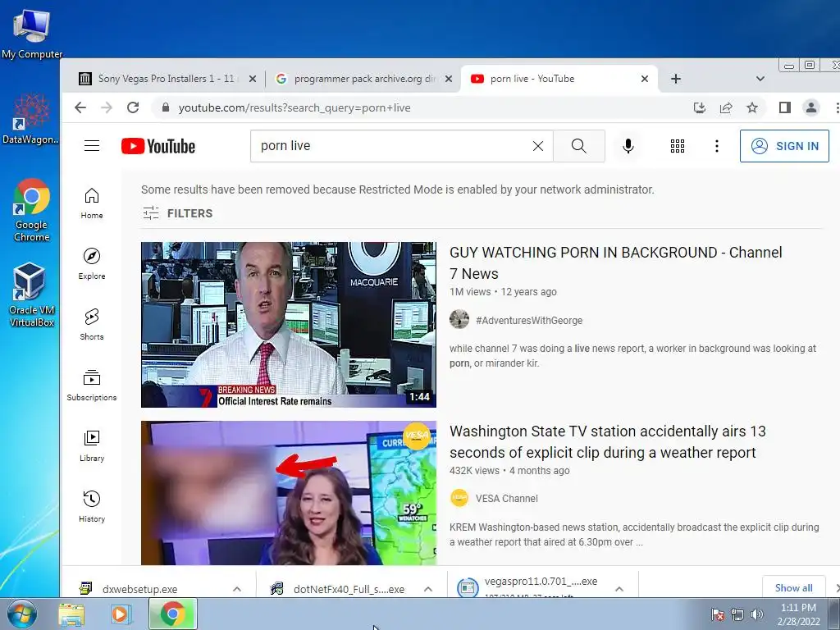Click the magnifier search button
This screenshot has width=840, height=630.
tap(578, 146)
